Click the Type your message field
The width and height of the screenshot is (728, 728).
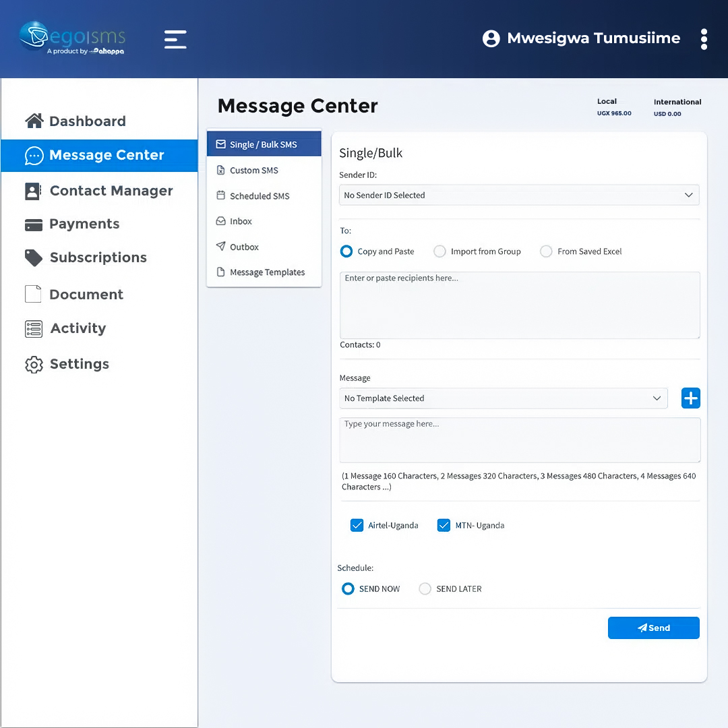(519, 439)
